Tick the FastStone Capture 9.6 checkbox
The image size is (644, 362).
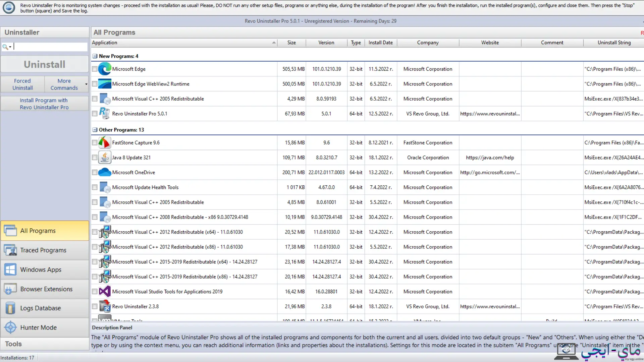click(95, 142)
